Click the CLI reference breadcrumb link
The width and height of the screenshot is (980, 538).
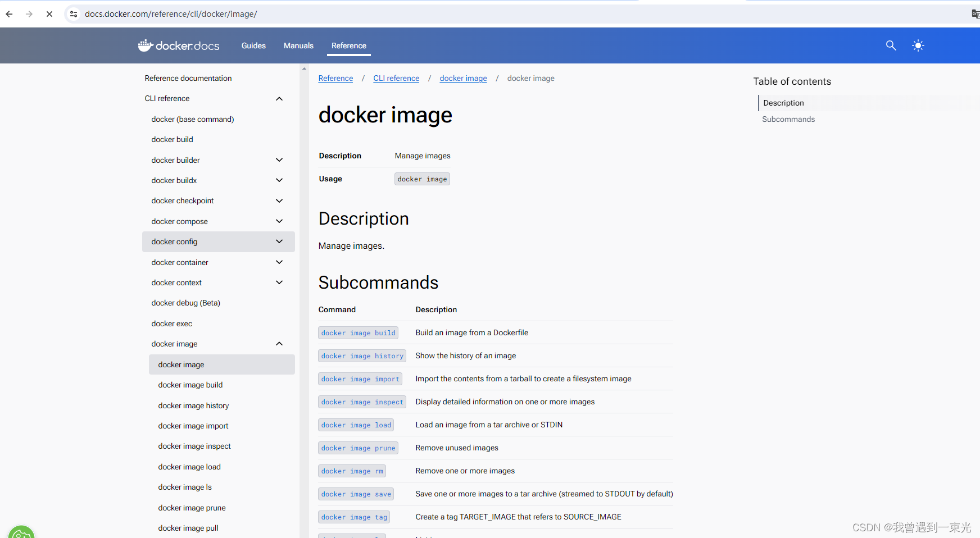click(x=396, y=78)
